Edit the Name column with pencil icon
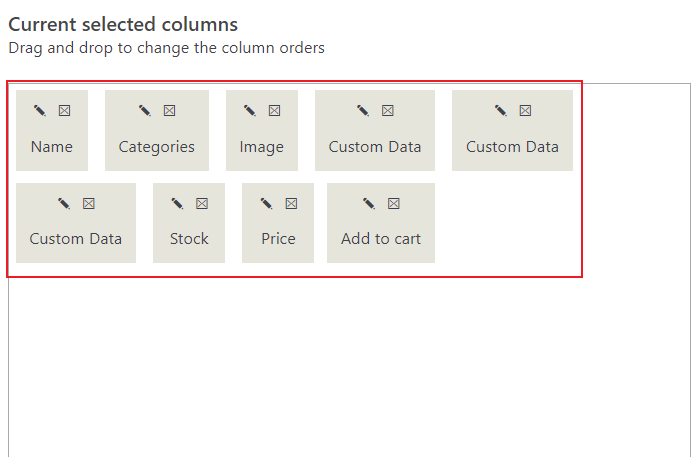This screenshot has height=457, width=692. pos(40,110)
